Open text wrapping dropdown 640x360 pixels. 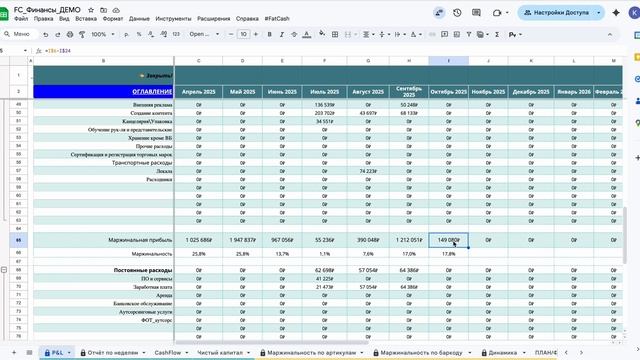[399, 35]
